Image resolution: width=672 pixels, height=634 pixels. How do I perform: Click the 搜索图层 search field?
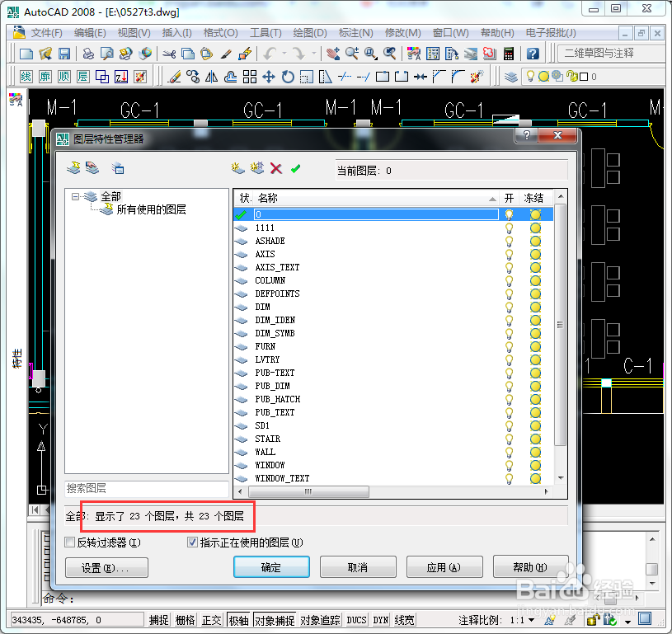pyautogui.click(x=147, y=488)
